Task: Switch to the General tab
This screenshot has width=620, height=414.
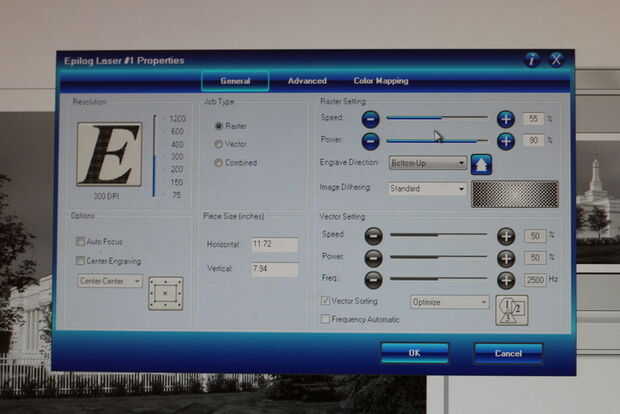Action: coord(235,81)
